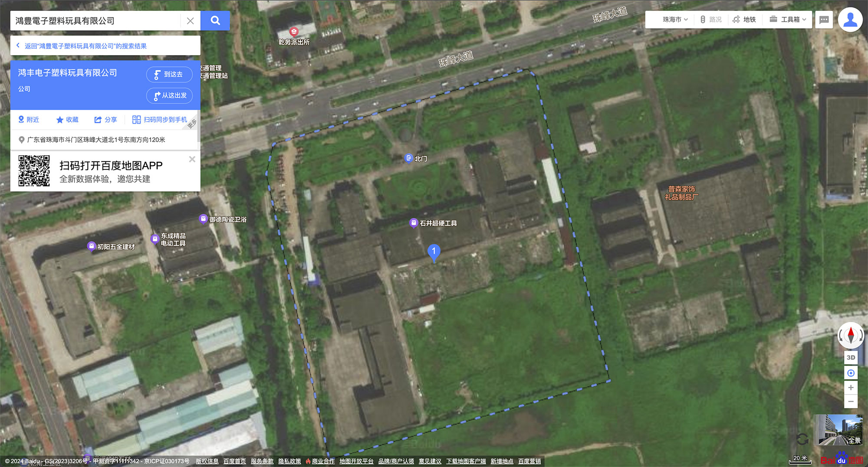Open 地图开放平台 footer link

coord(356,461)
